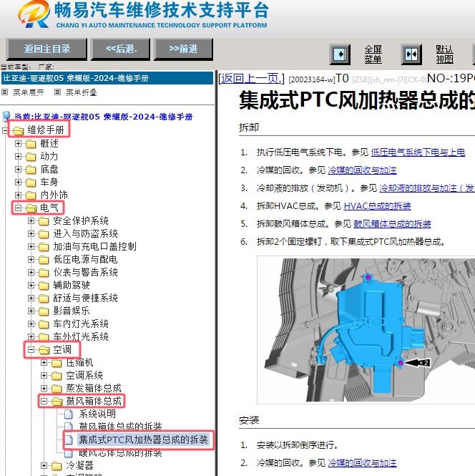Click the <<后退 button
Screen dimensions: 475x476
click(x=121, y=49)
